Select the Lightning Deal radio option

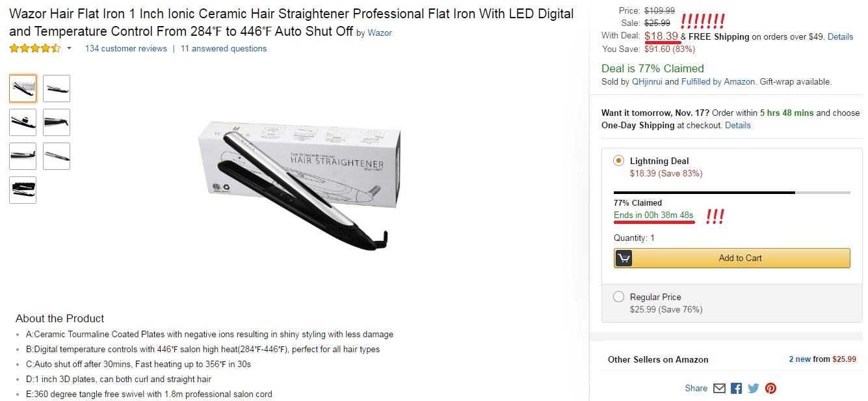point(619,161)
